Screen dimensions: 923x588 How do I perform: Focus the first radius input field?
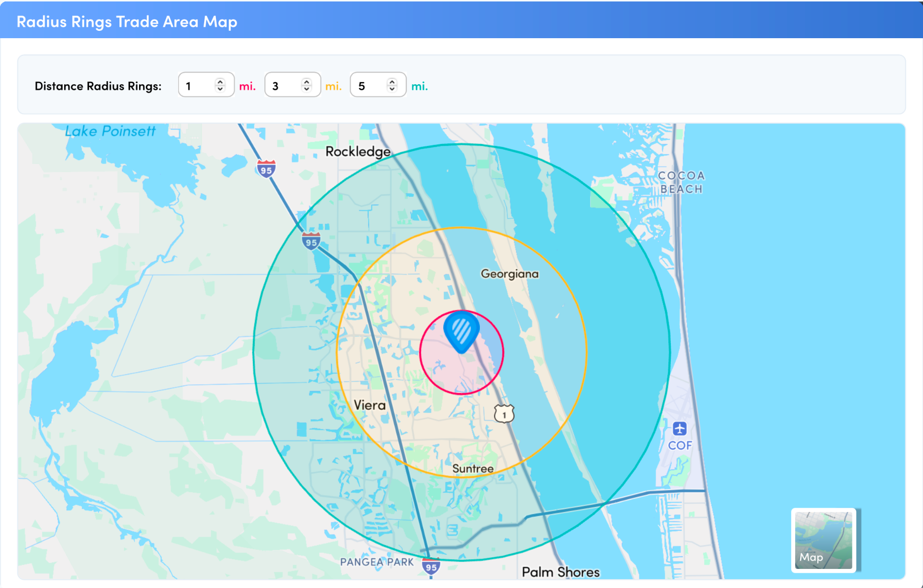click(197, 86)
